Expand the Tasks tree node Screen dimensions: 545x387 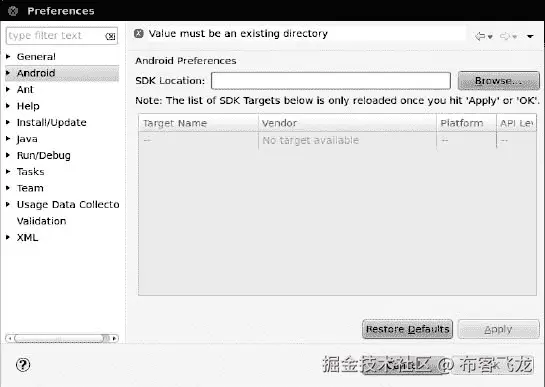[8, 171]
